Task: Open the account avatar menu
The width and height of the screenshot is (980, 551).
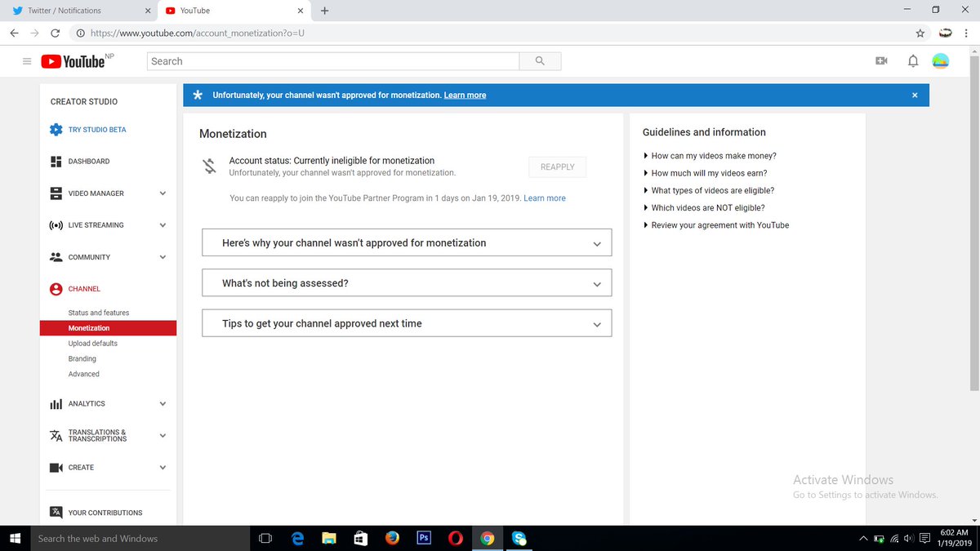Action: (x=941, y=61)
